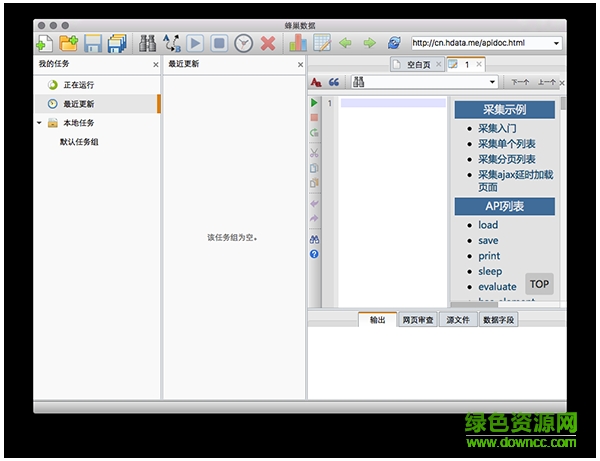Open the sleep API link
The image size is (600, 461).
coord(490,271)
